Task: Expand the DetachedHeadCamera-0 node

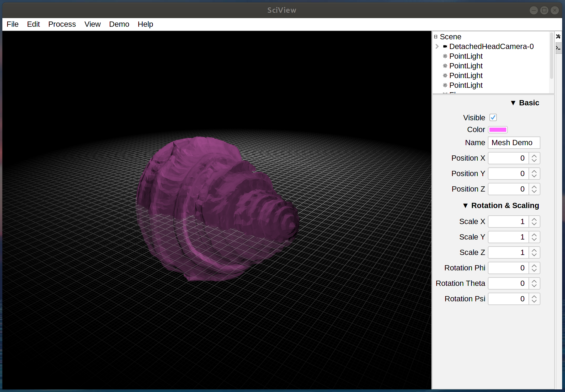Action: pyautogui.click(x=437, y=46)
